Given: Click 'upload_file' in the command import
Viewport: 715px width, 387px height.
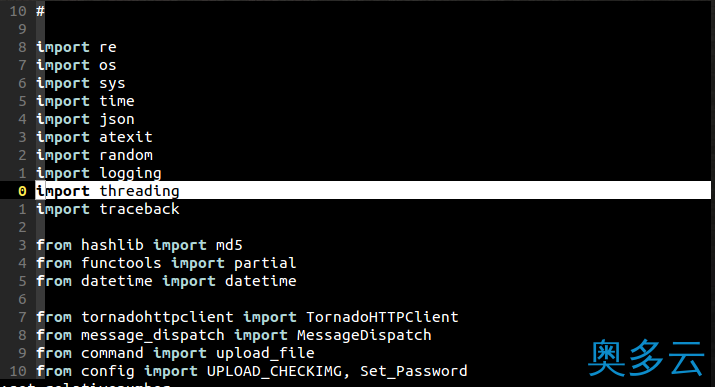Looking at the screenshot, I should pyautogui.click(x=265, y=353).
